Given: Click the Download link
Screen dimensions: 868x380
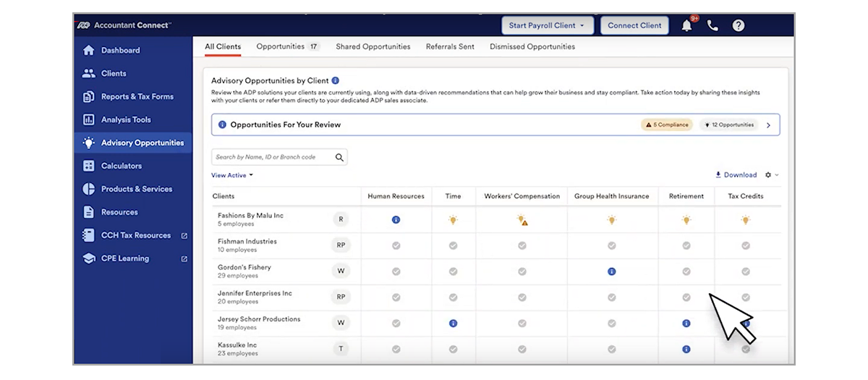Looking at the screenshot, I should [x=736, y=175].
